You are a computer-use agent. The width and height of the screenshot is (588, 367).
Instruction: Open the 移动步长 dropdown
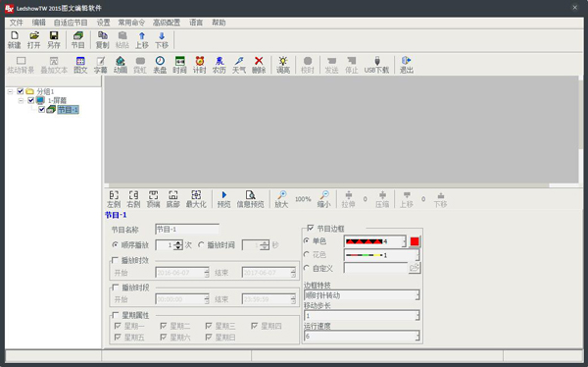[417, 316]
